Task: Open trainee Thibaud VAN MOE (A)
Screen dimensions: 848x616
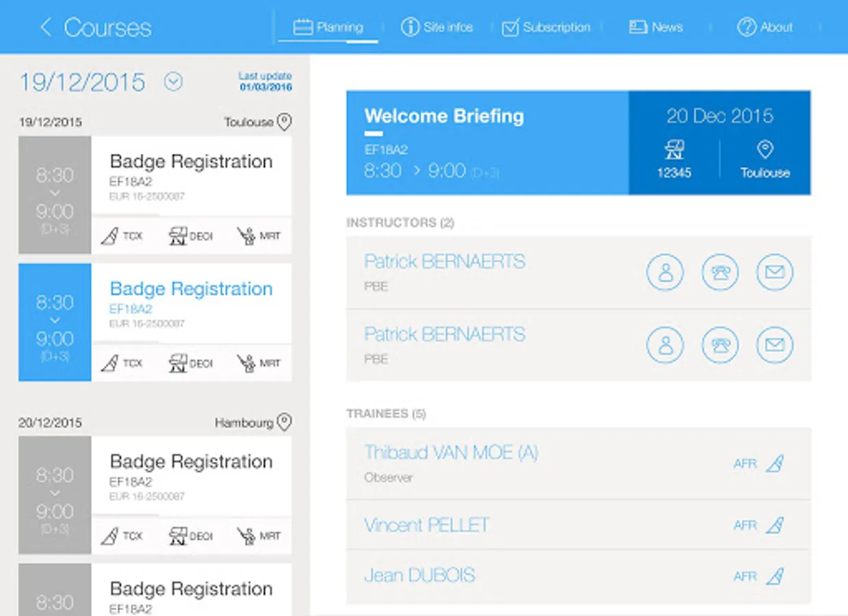Action: (x=451, y=452)
